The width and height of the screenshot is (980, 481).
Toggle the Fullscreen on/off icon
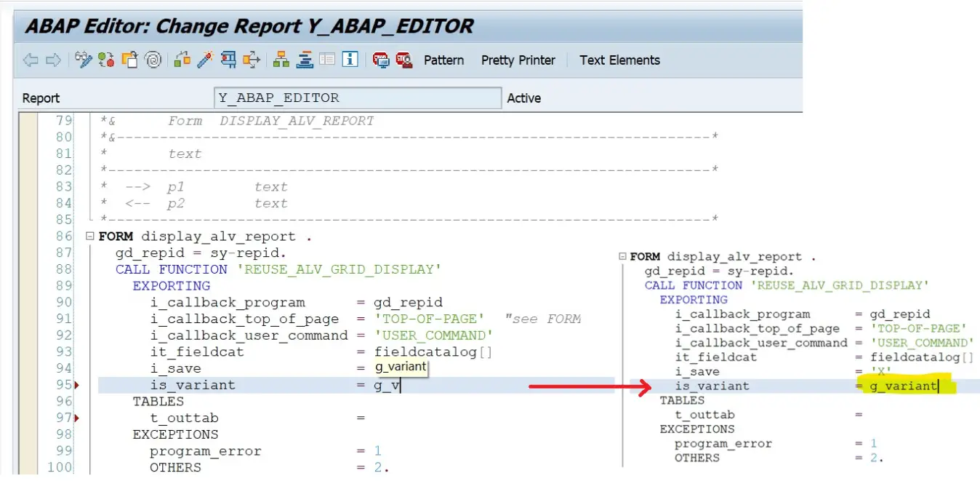pos(327,60)
